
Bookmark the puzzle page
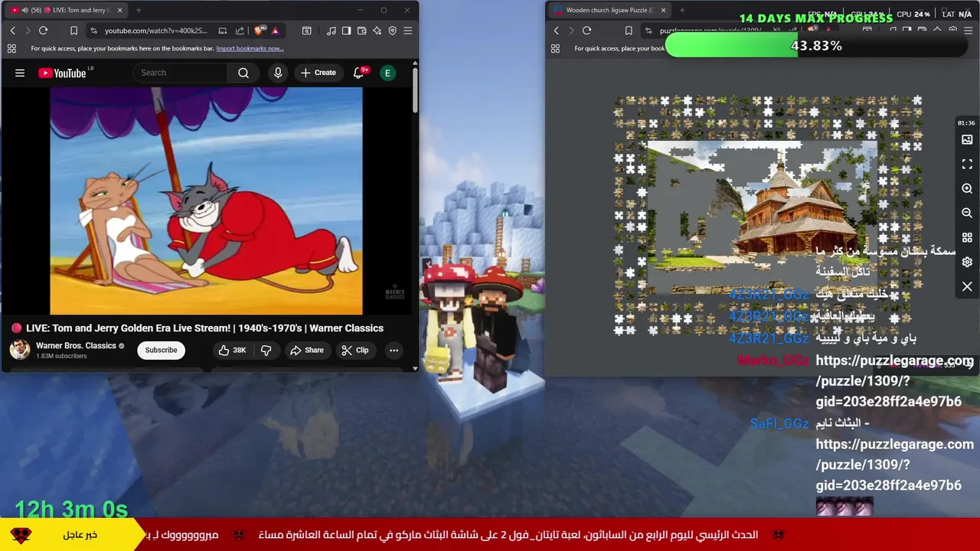pos(629,31)
